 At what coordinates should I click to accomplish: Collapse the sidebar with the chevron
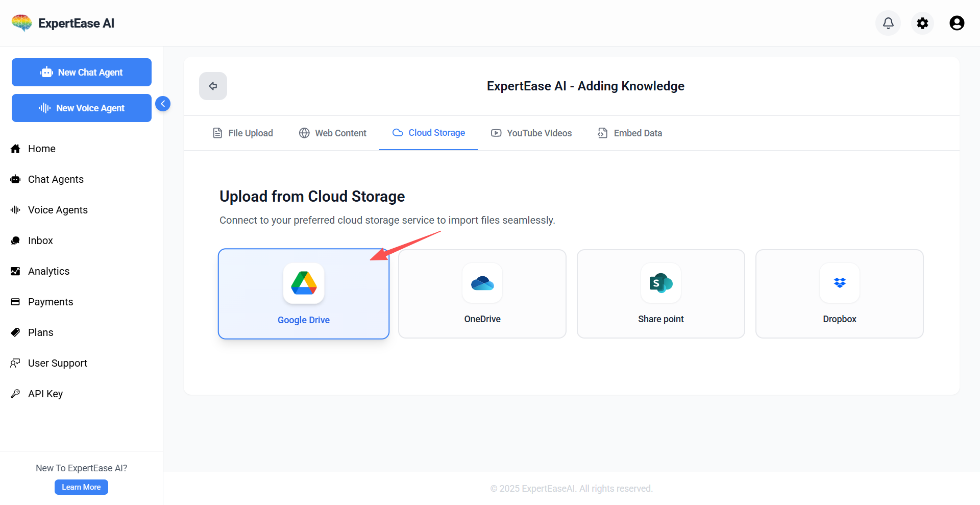point(163,104)
